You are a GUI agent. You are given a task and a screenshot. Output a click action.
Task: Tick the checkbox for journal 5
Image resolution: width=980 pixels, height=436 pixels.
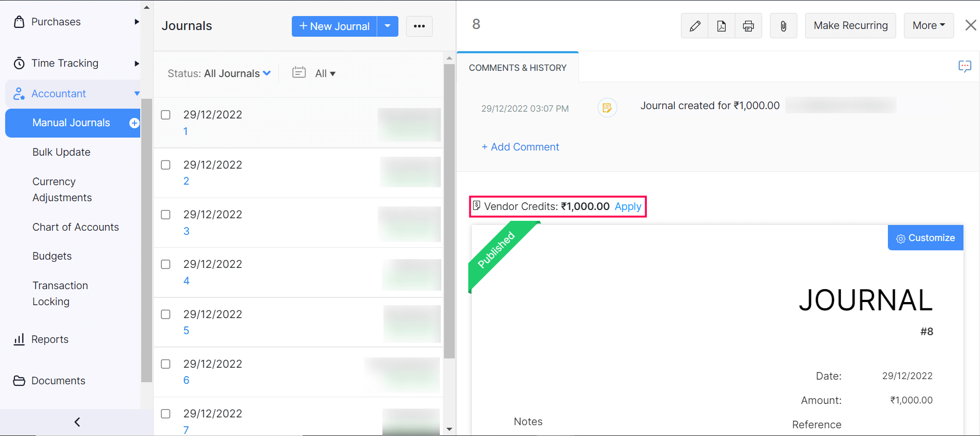pos(166,314)
